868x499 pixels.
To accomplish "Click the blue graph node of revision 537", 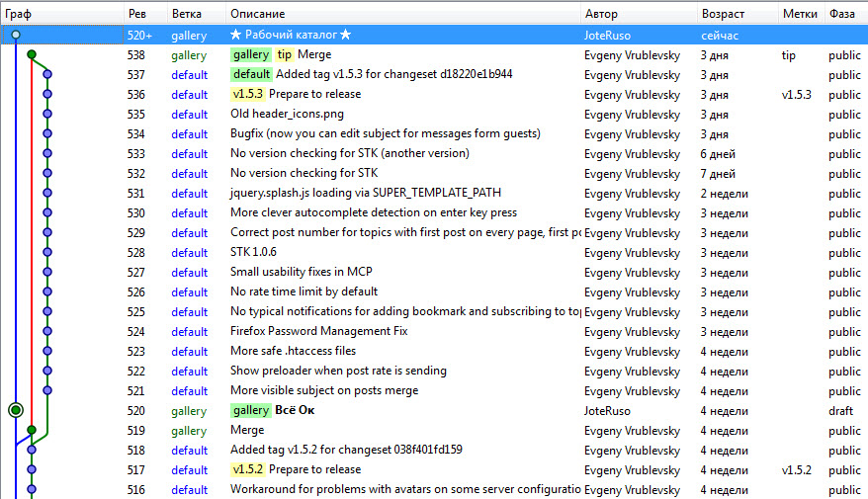I will (x=46, y=75).
